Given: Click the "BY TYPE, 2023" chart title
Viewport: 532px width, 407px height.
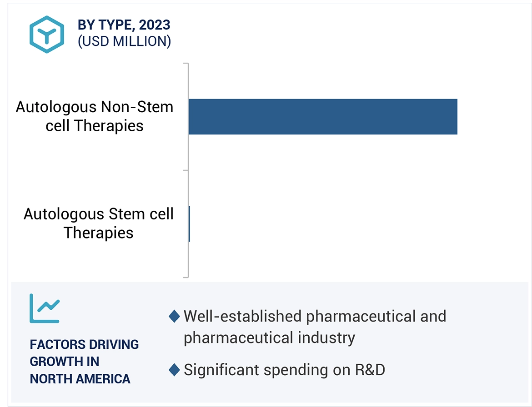Looking at the screenshot, I should coord(124,25).
